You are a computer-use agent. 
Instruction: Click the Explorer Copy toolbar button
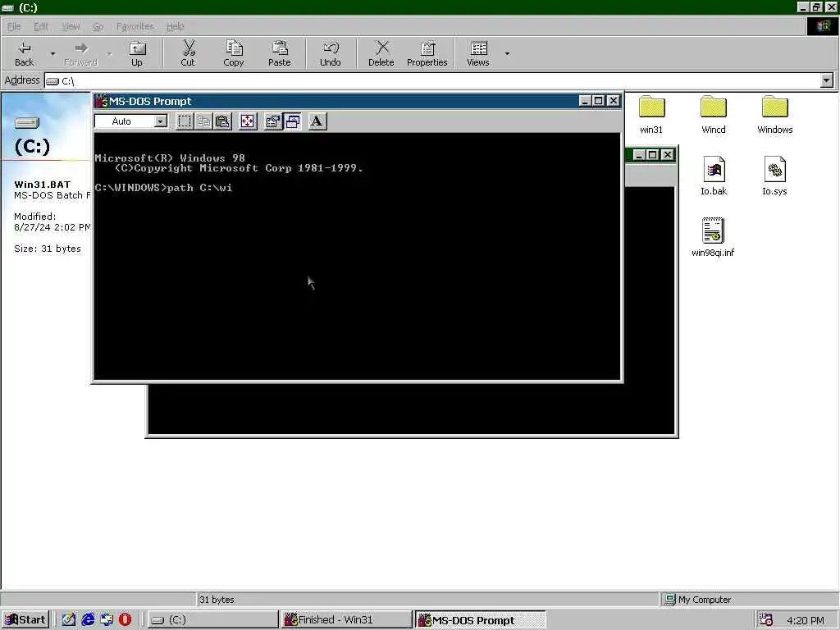pos(234,54)
